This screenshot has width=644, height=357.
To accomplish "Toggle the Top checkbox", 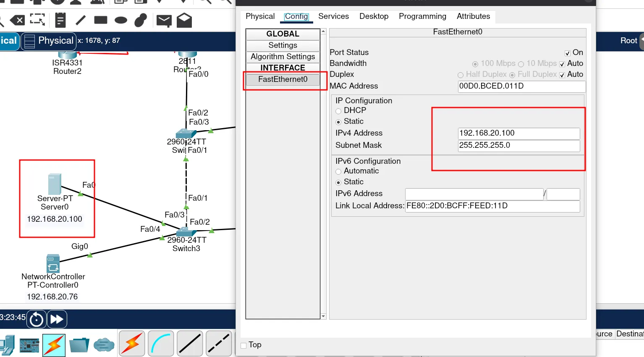I will (x=243, y=345).
